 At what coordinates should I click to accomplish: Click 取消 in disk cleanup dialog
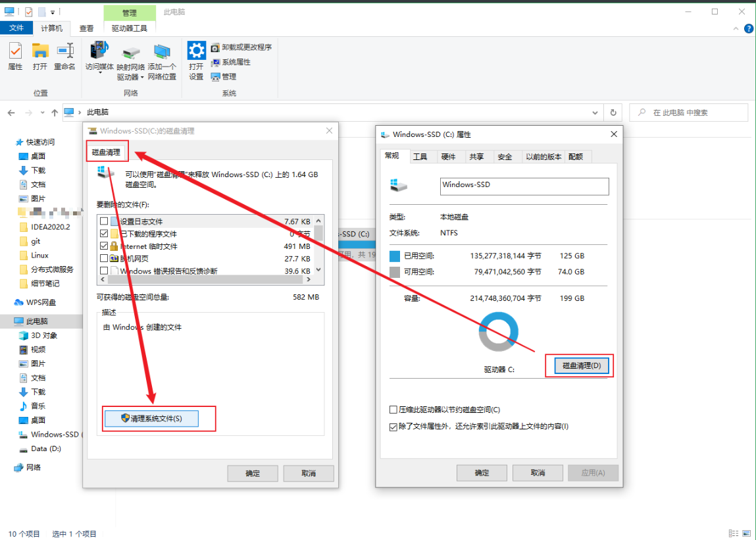(x=309, y=473)
